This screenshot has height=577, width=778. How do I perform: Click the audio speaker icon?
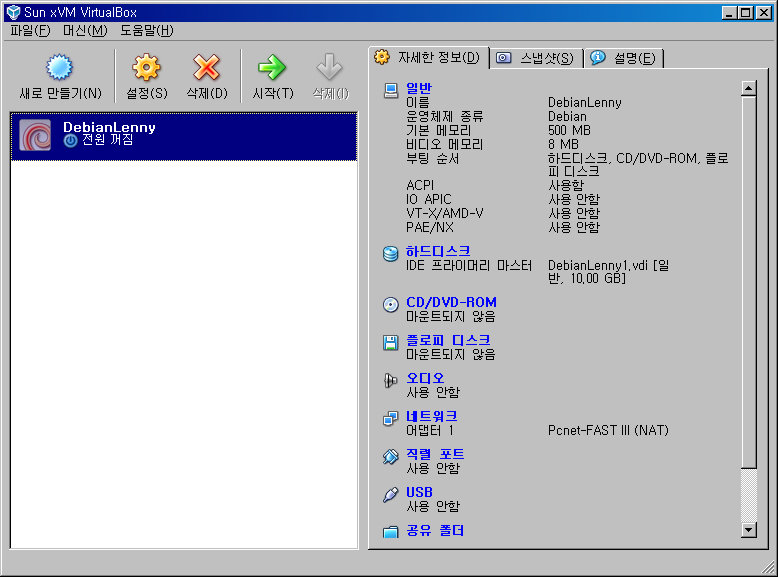coord(390,381)
